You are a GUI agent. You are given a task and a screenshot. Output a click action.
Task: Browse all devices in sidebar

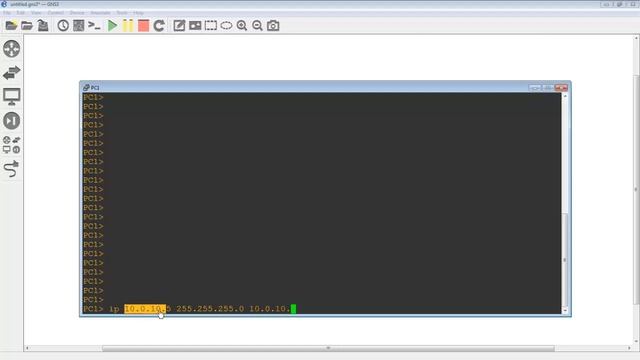coord(11,145)
